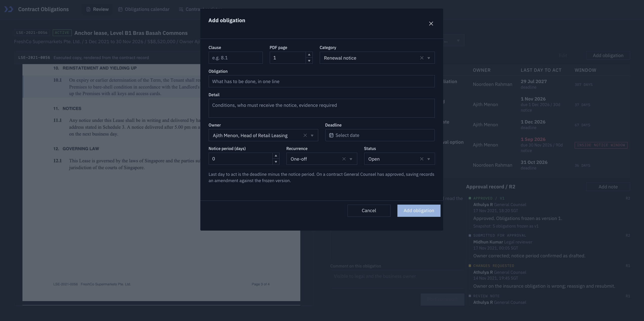
Task: Click the Clause input field
Action: pos(235,58)
